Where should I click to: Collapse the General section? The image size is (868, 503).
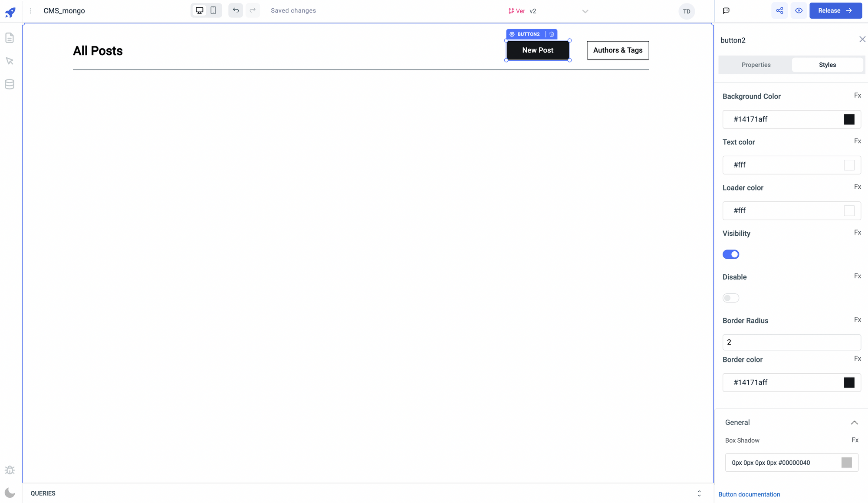click(x=854, y=423)
